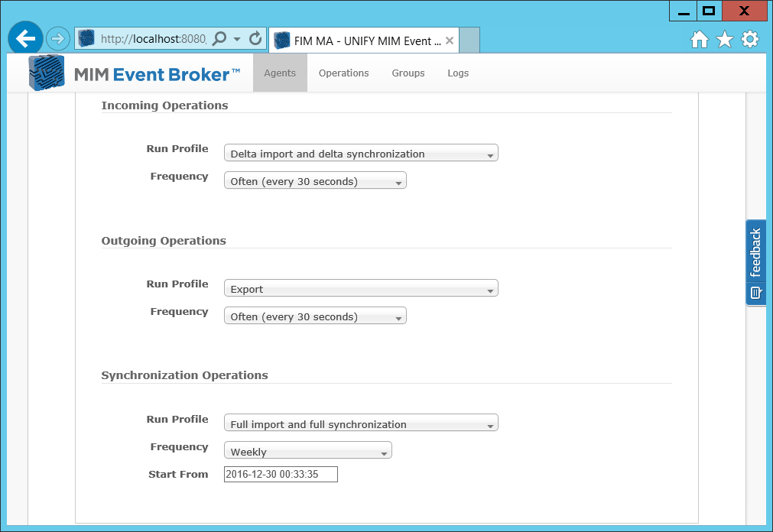Open the Operations menu item
The image size is (773, 532).
(343, 73)
